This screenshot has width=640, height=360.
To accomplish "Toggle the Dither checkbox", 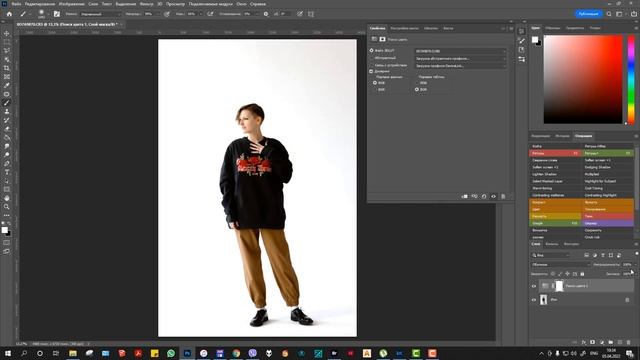I will (371, 71).
